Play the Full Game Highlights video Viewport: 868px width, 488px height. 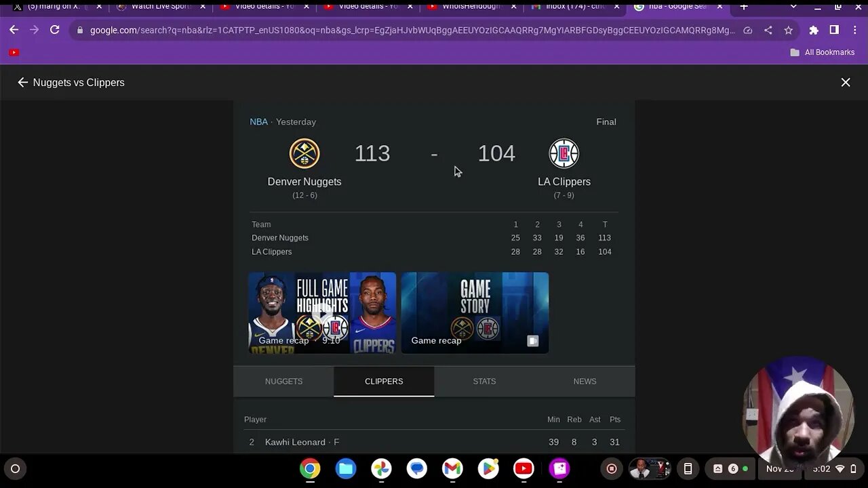(x=322, y=312)
